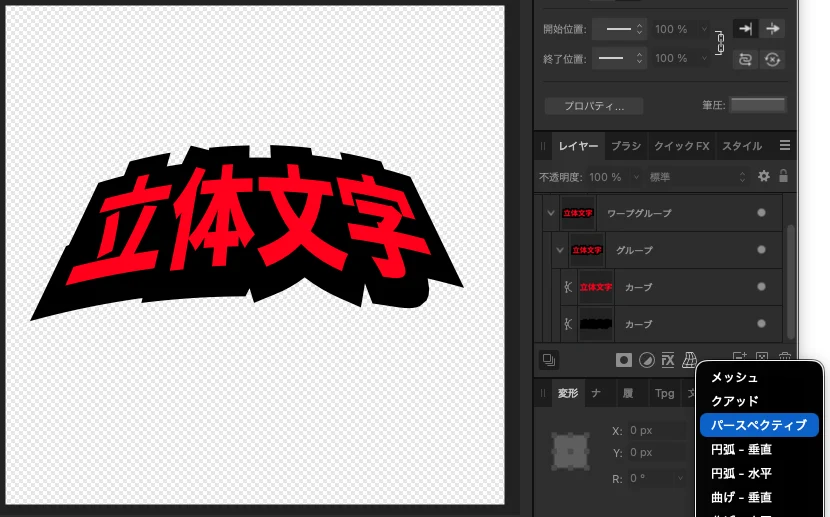Collapse the グループ layer chevron

click(560, 250)
